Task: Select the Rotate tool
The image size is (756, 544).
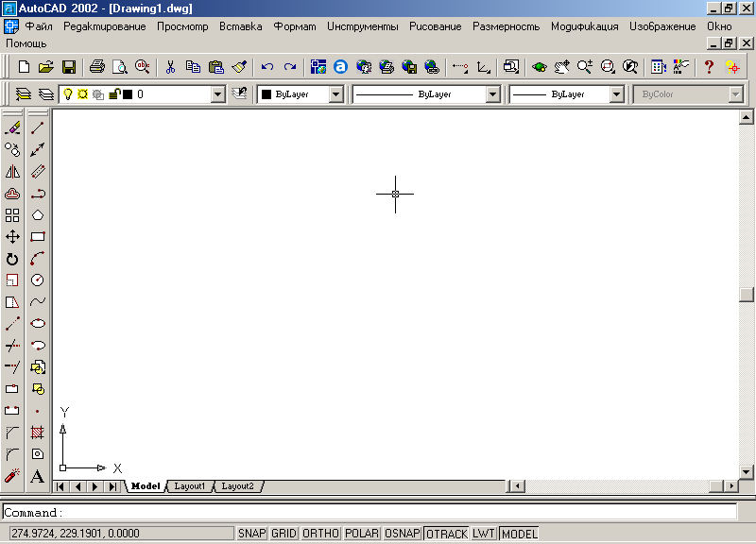Action: (x=12, y=259)
